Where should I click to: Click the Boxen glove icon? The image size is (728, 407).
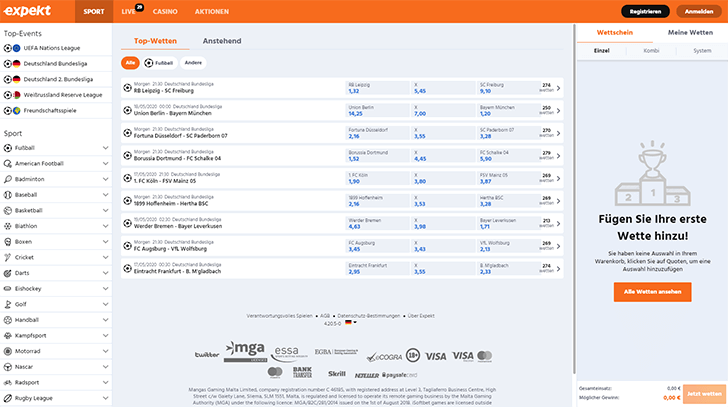pos(7,242)
